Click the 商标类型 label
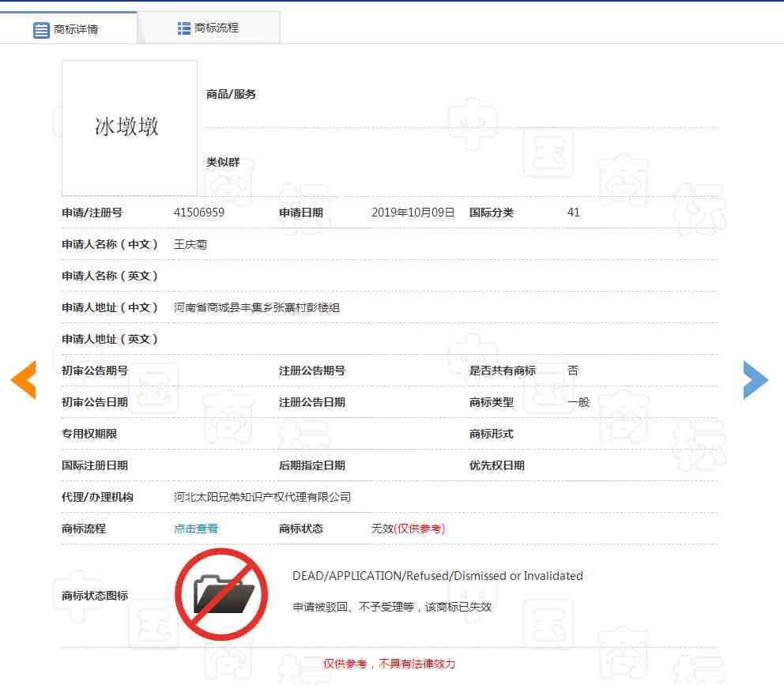 click(492, 402)
